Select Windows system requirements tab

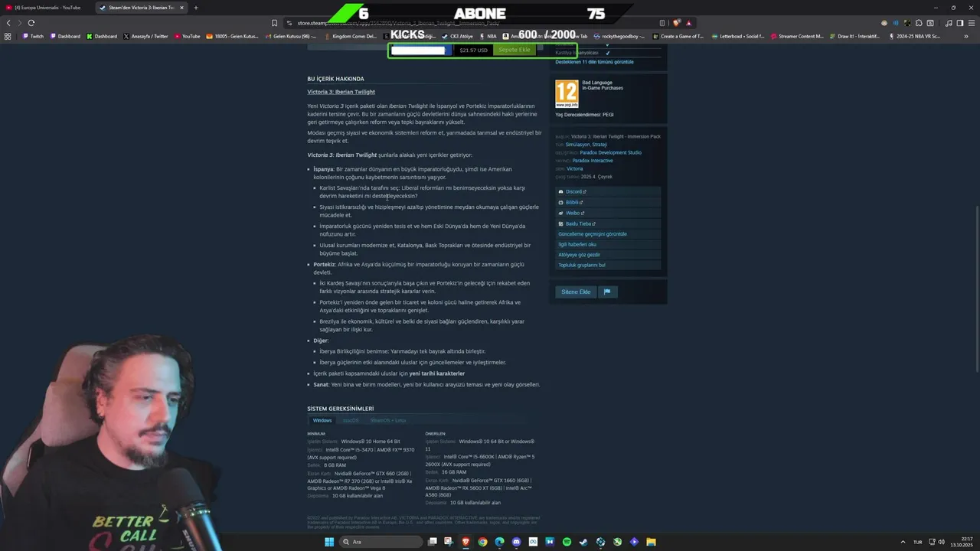pyautogui.click(x=322, y=420)
